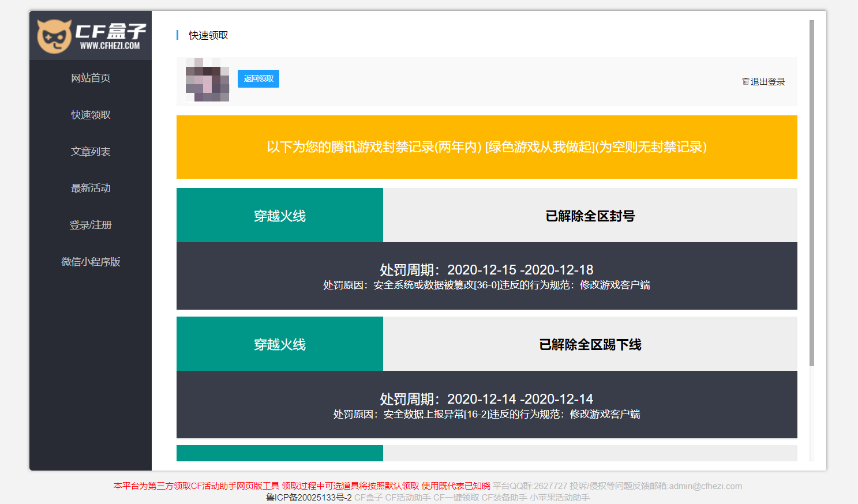This screenshot has height=504, width=858.
Task: Click the trash icon beside 退出登录
Action: click(745, 82)
